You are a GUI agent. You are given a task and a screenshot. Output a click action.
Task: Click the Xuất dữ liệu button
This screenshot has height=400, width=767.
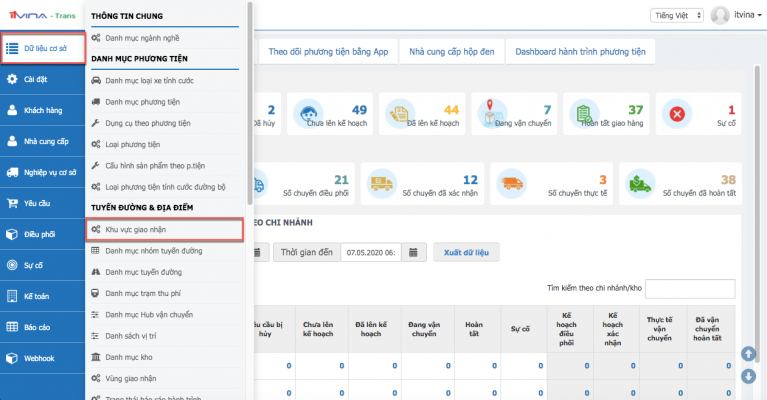click(x=465, y=252)
